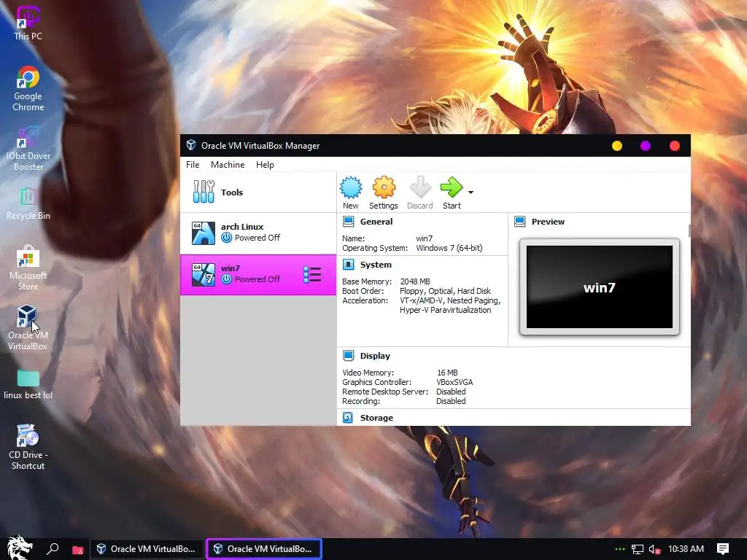This screenshot has width=747, height=560.
Task: Show hidden tray icons via green dots
Action: (619, 549)
